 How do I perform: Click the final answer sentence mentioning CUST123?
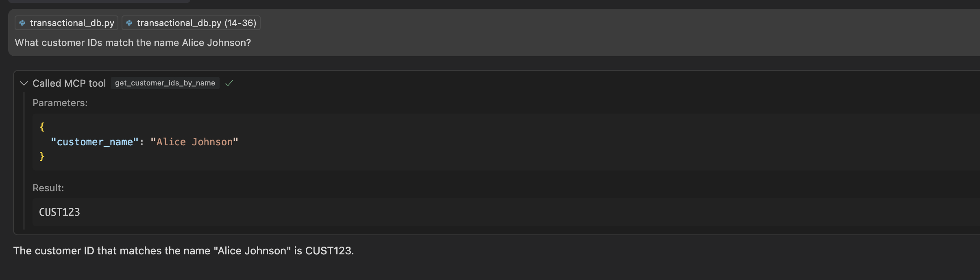click(183, 251)
